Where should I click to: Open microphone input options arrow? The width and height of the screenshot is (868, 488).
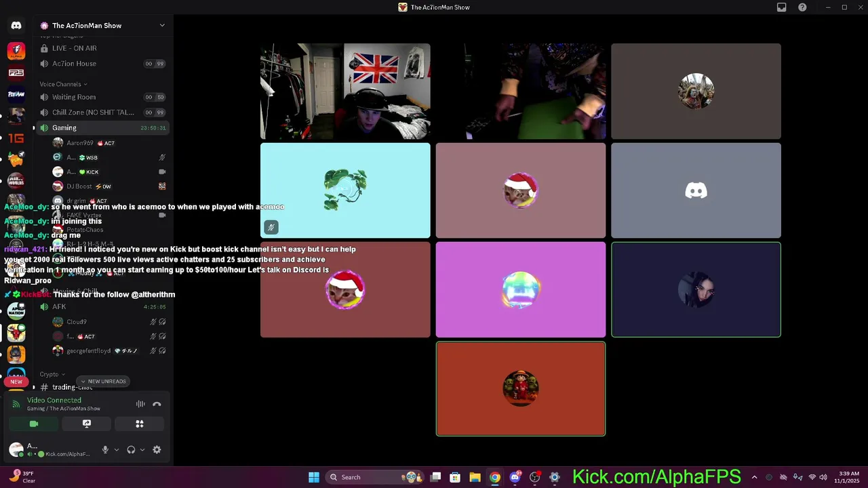point(117,449)
